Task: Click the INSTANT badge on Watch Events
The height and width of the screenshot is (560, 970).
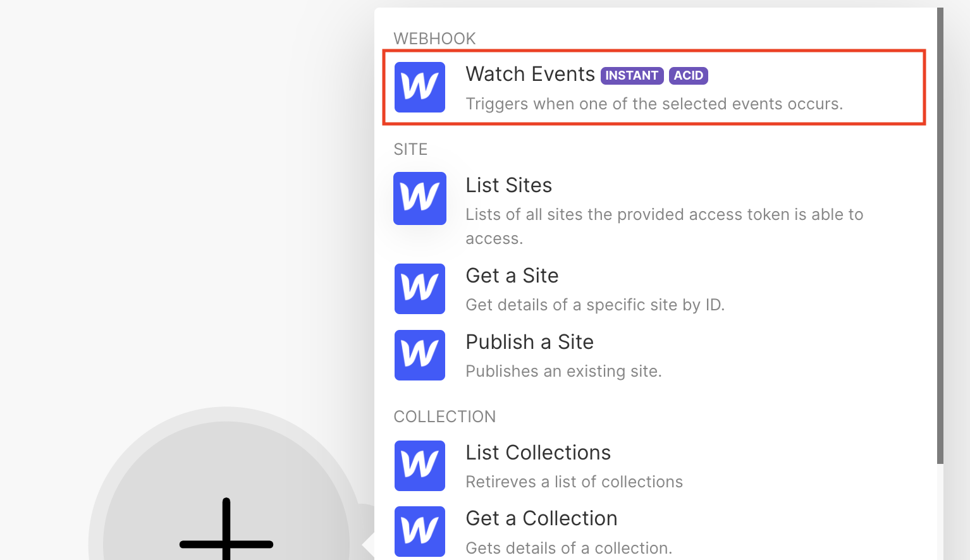Action: 632,75
